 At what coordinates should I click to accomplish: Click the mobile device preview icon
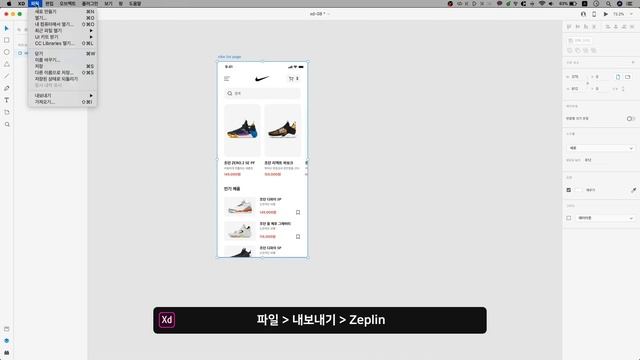click(x=594, y=14)
